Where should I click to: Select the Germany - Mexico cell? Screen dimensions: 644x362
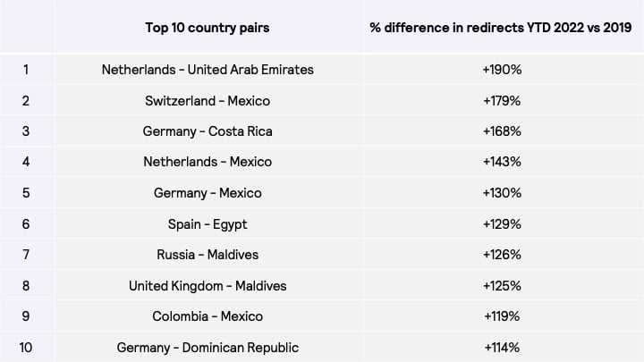coord(208,193)
